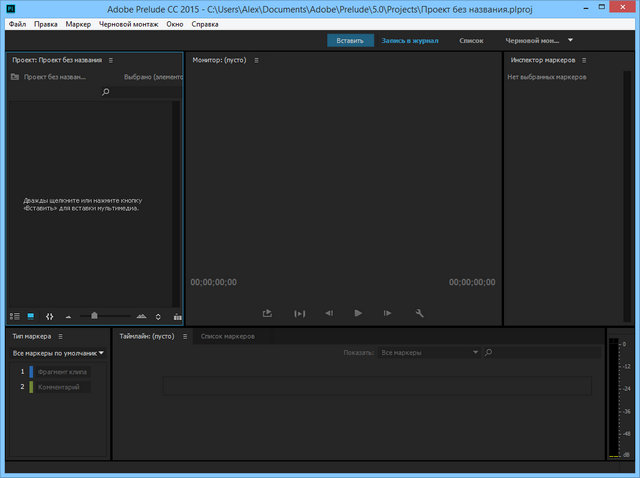Screen dimensions: 640x478
Task: Click the thumbnail zoom slider handle
Action: 94,315
